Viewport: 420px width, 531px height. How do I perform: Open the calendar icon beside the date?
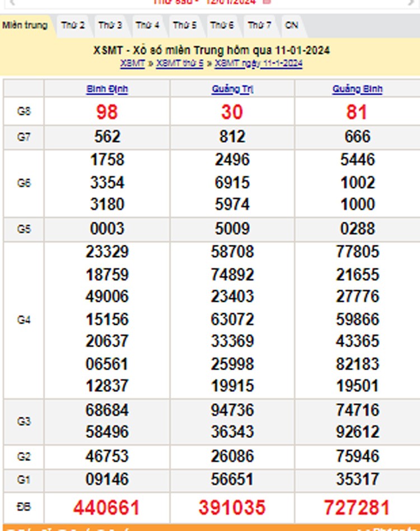tap(267, 2)
